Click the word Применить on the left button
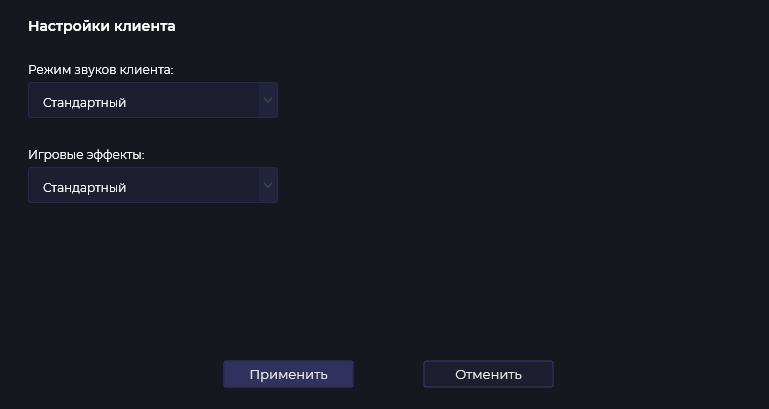The height and width of the screenshot is (409, 769). click(x=288, y=375)
